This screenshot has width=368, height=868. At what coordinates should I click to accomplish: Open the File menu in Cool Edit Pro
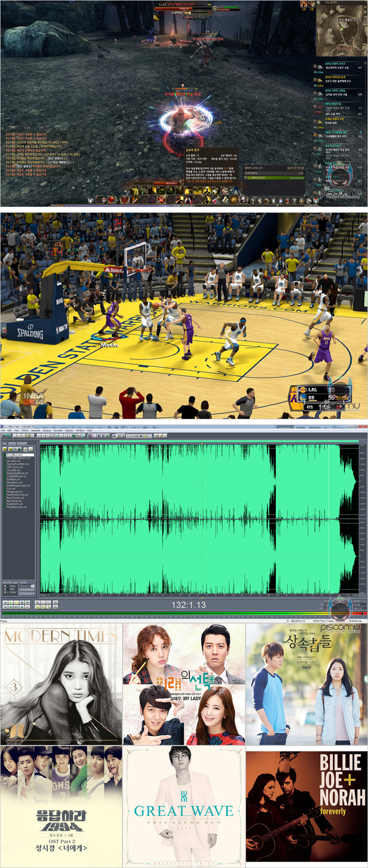(x=3, y=430)
